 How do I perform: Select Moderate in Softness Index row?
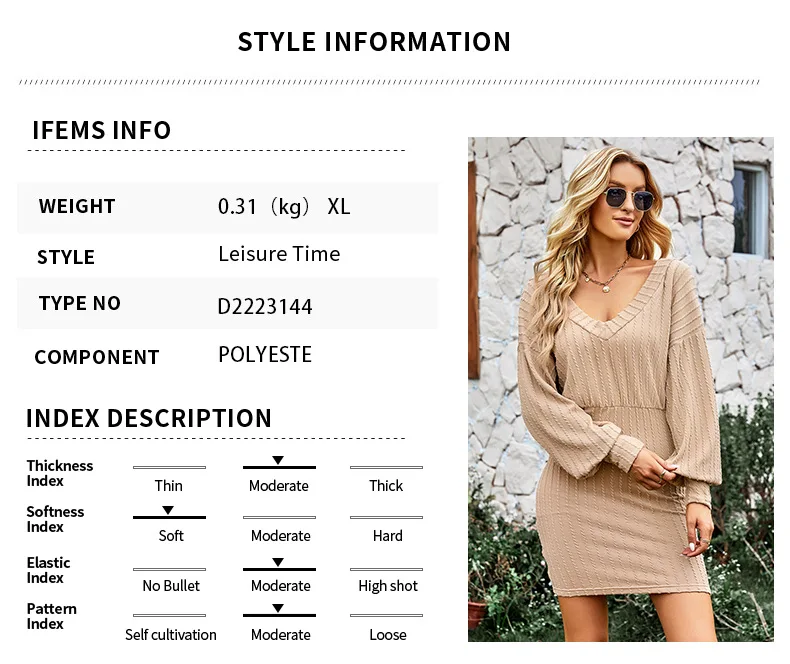click(281, 536)
